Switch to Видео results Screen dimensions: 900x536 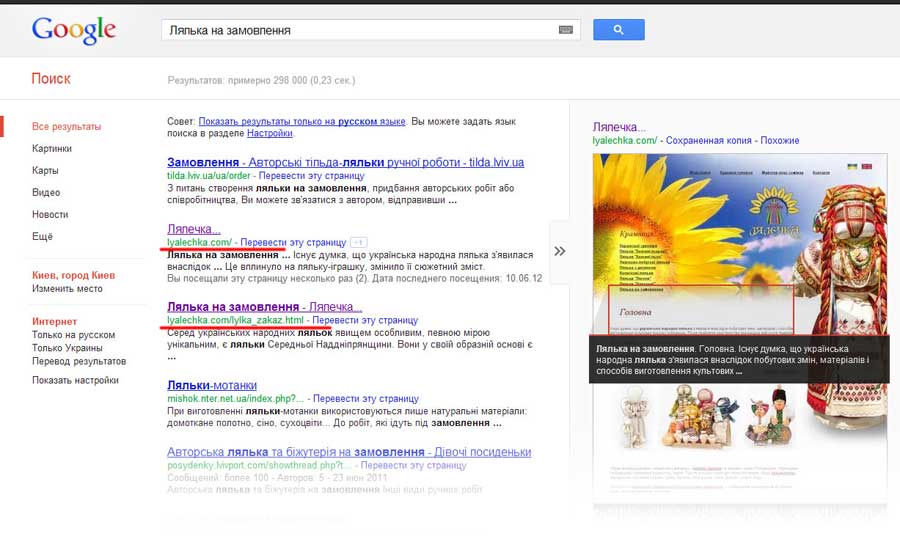pyautogui.click(x=46, y=192)
